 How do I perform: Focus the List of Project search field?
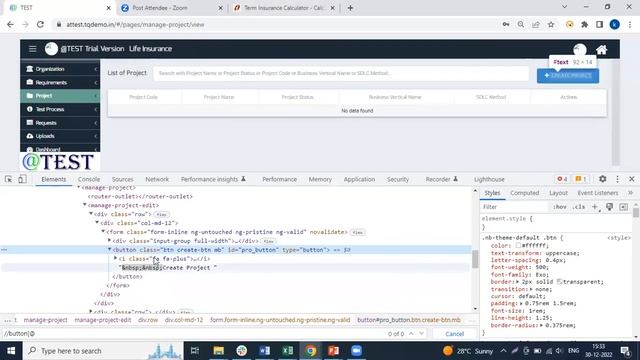[341, 73]
